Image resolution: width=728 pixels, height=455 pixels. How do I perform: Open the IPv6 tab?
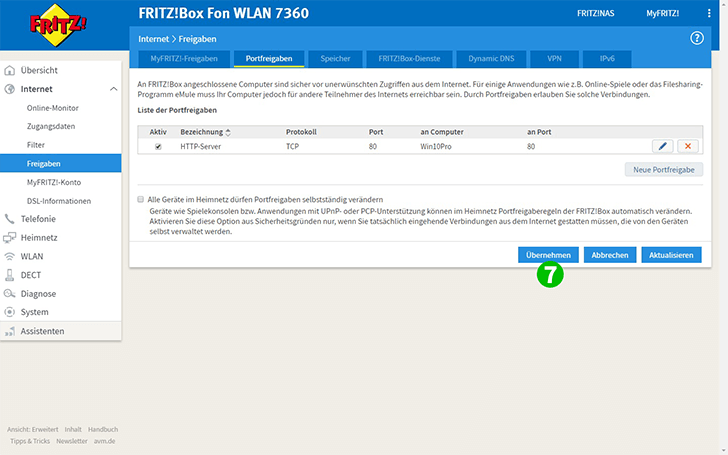[607, 58]
